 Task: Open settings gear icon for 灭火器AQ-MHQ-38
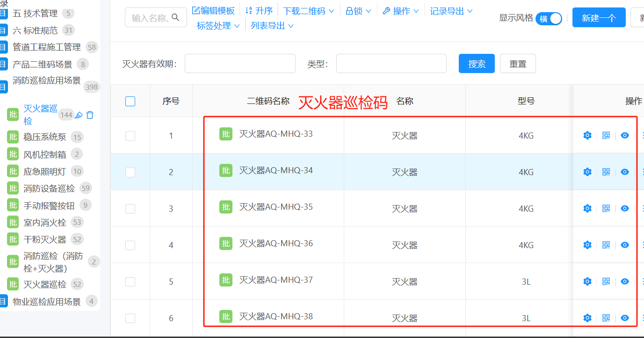pos(587,317)
